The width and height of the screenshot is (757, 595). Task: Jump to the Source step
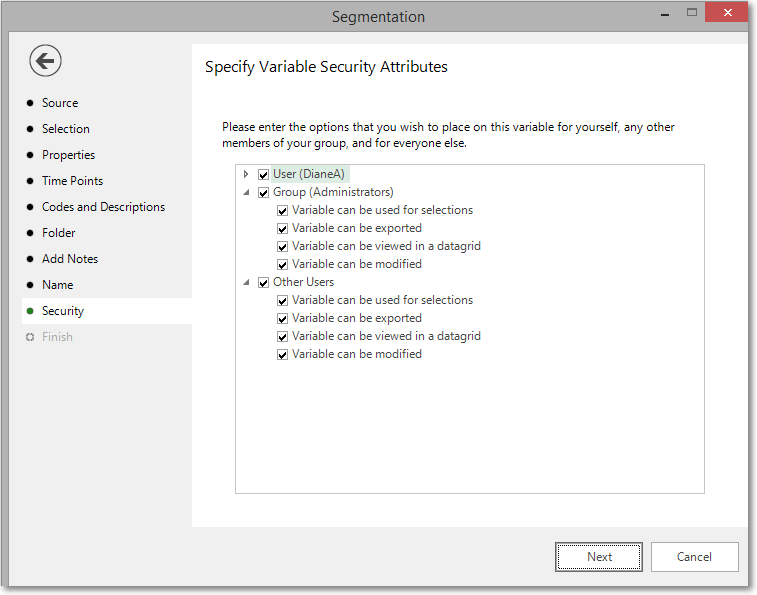point(60,103)
